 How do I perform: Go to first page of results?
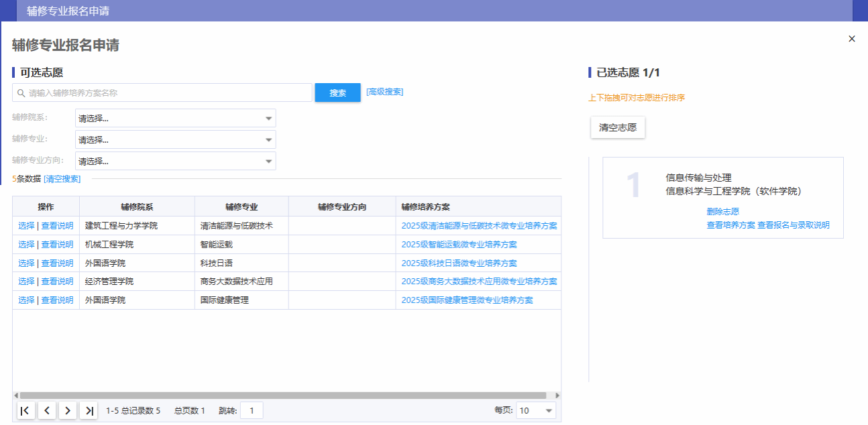(x=25, y=411)
